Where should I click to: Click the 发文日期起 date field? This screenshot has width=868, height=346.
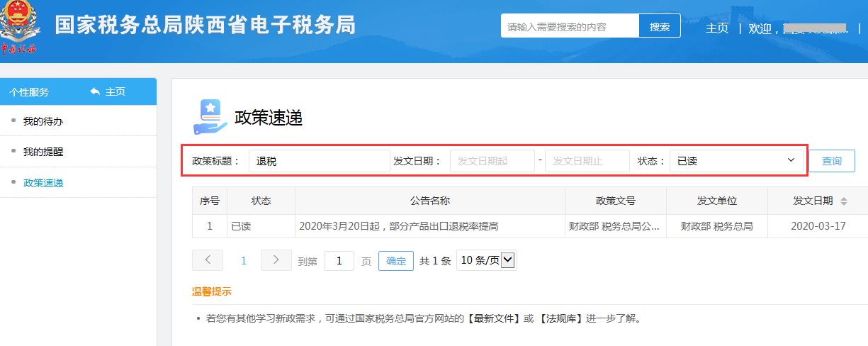coord(492,161)
